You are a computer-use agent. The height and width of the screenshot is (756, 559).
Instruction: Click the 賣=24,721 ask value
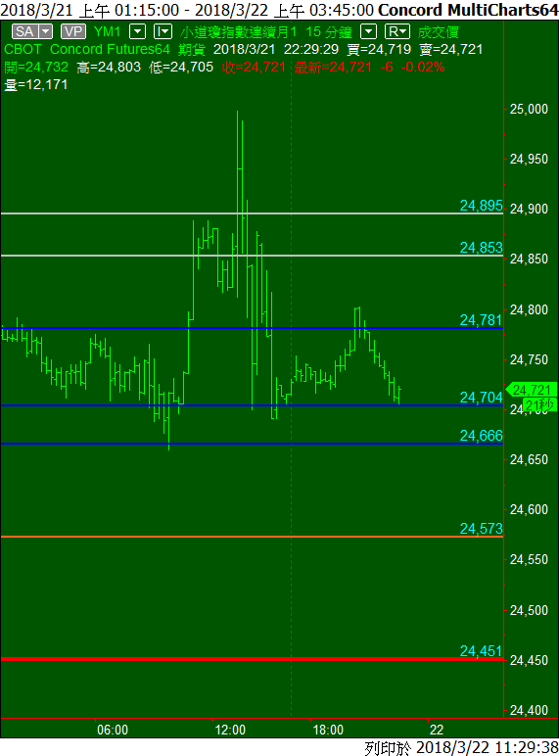tap(451, 49)
